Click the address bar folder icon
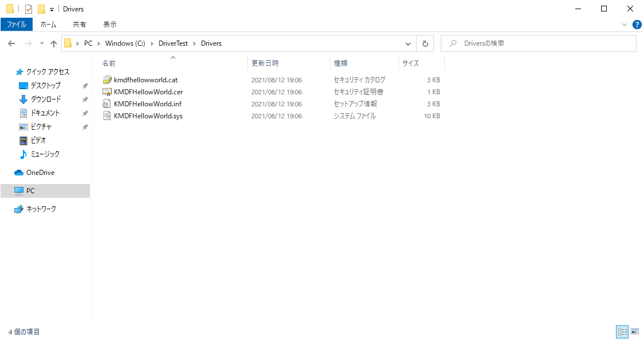The height and width of the screenshot is (339, 644). 68,43
